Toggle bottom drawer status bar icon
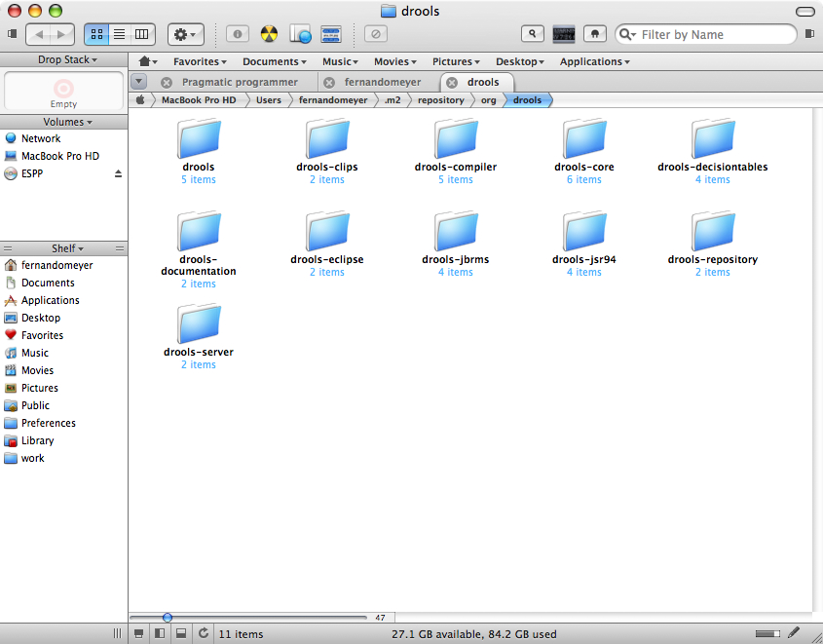The image size is (823, 644). [x=180, y=633]
